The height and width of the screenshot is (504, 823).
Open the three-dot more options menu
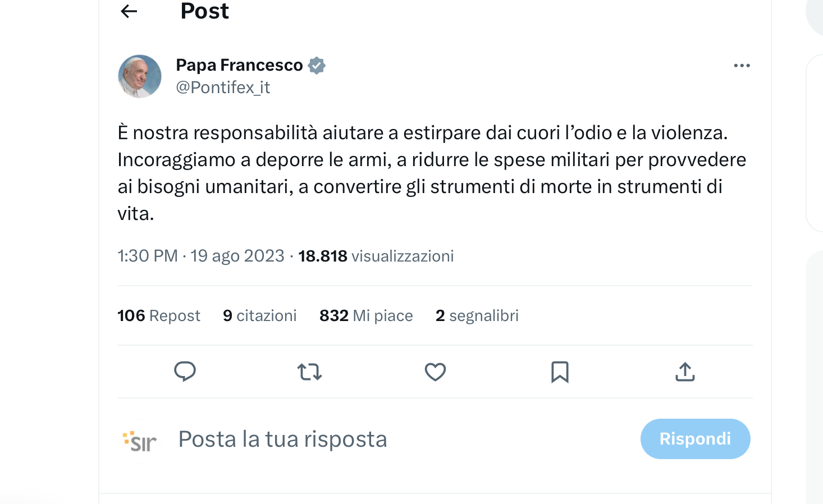pos(742,66)
